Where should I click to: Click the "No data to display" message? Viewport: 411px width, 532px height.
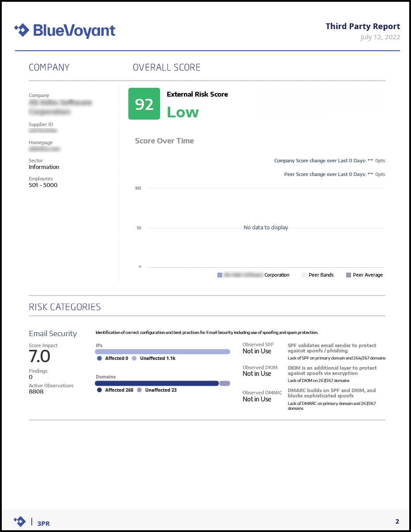click(266, 228)
